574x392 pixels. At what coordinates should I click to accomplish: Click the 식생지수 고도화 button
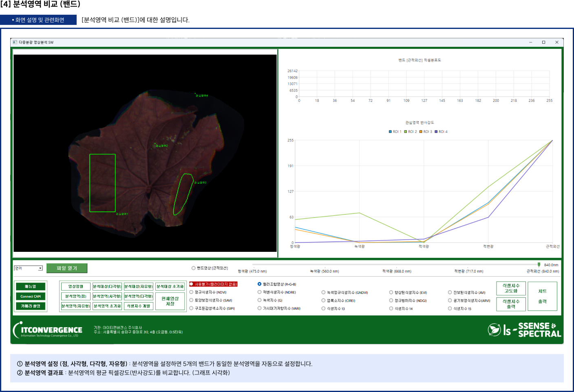pos(511,288)
